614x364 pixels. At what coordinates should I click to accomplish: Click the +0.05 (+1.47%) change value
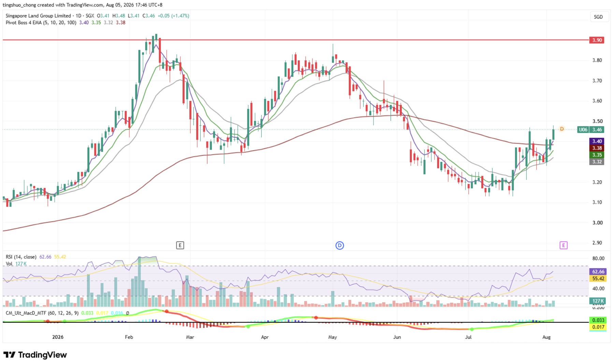pos(173,16)
